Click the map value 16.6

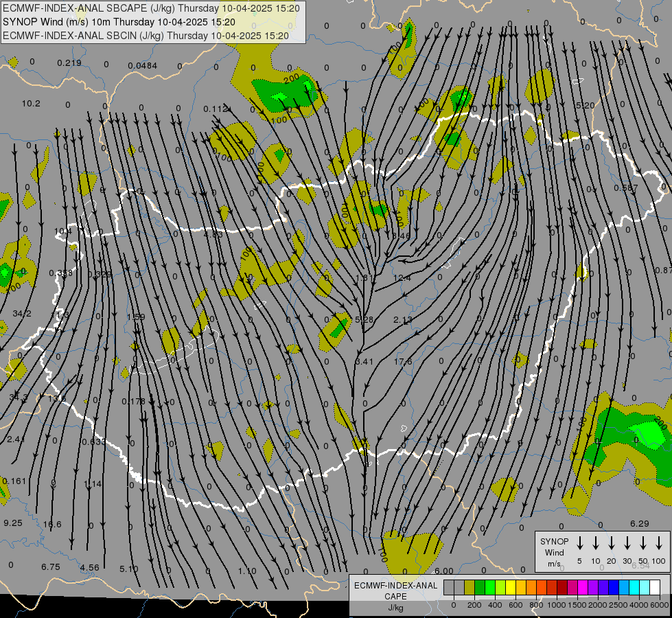click(x=52, y=525)
